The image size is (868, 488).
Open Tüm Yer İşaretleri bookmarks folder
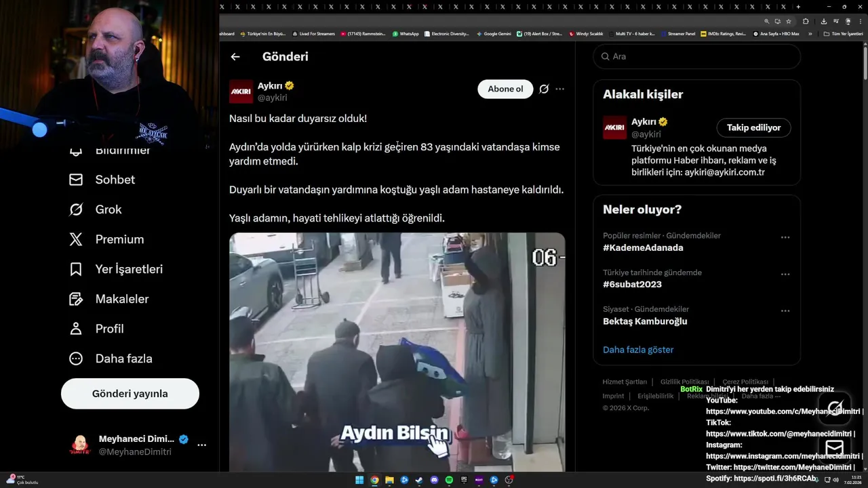843,34
